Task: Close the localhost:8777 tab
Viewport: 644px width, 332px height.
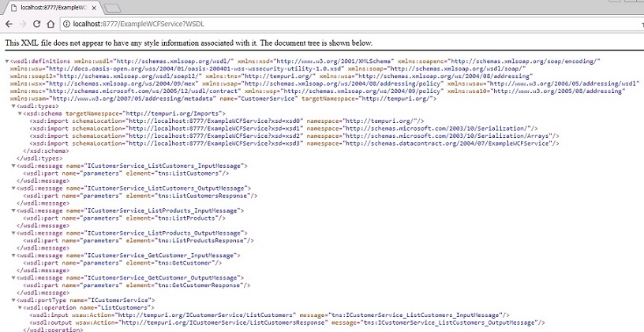Action: (x=94, y=8)
